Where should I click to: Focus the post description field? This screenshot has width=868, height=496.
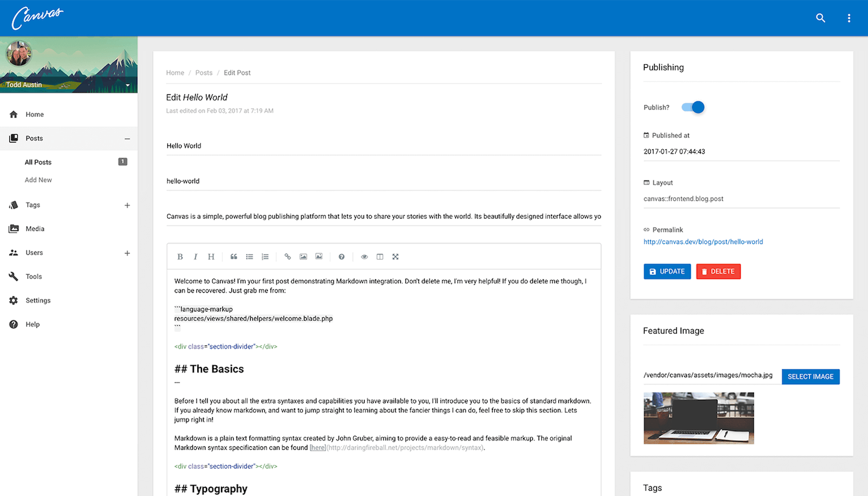384,216
